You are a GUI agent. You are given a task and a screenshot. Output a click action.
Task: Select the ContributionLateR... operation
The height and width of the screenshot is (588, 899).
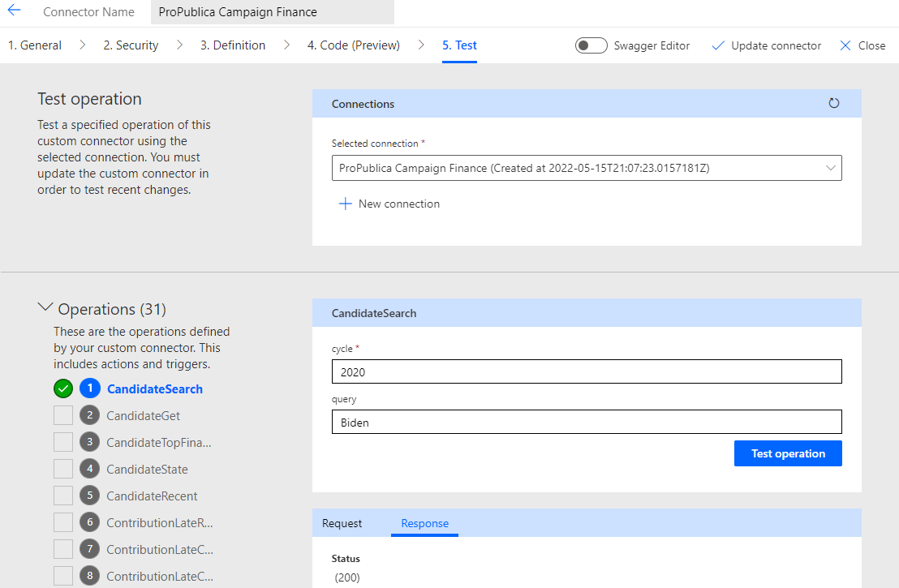tap(159, 522)
